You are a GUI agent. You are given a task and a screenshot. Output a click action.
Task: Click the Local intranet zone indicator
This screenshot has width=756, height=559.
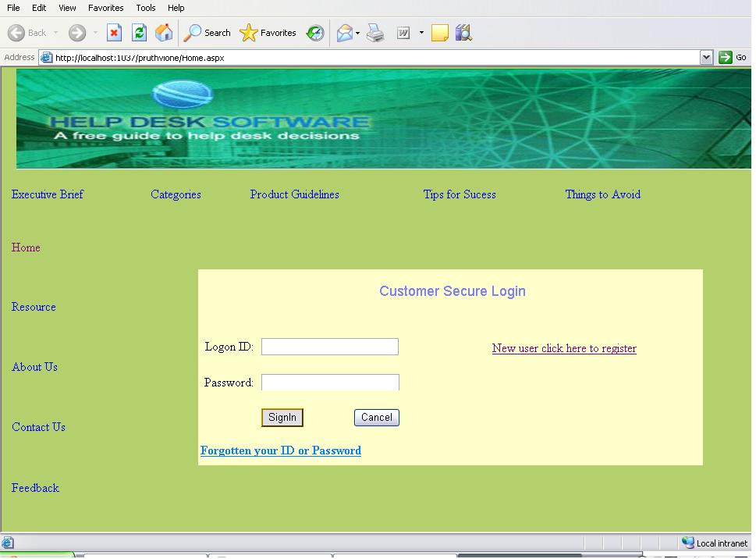[x=715, y=543]
